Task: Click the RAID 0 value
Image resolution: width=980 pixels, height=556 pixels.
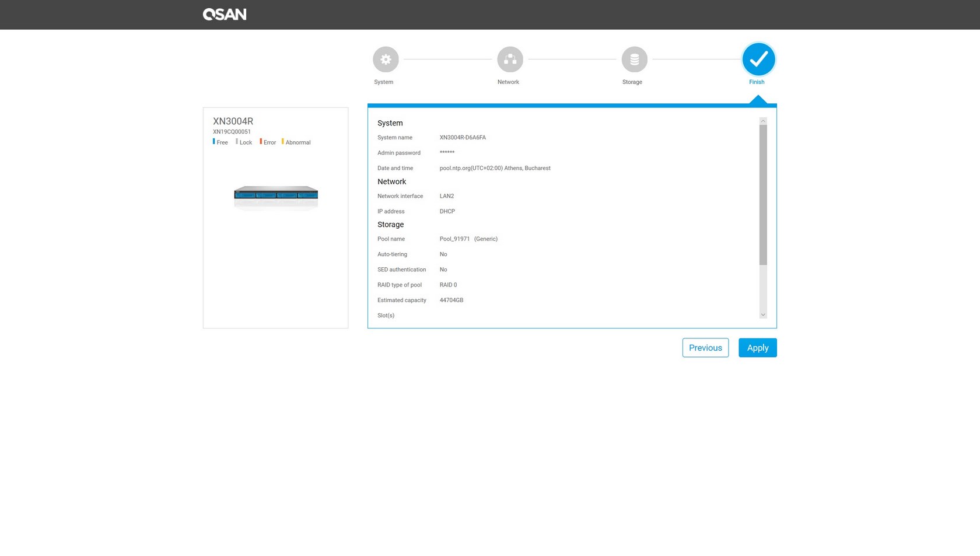Action: click(x=448, y=285)
